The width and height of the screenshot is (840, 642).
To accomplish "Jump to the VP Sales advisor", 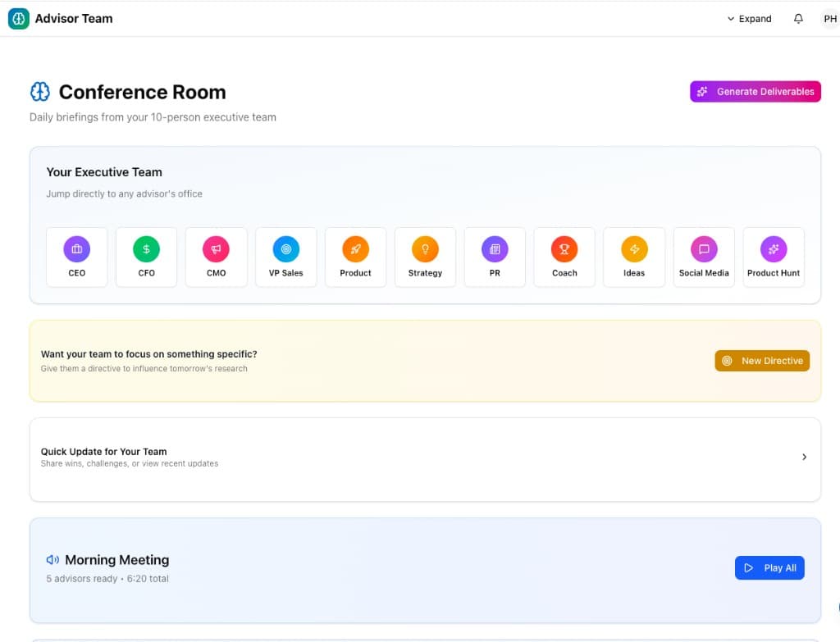I will 286,257.
